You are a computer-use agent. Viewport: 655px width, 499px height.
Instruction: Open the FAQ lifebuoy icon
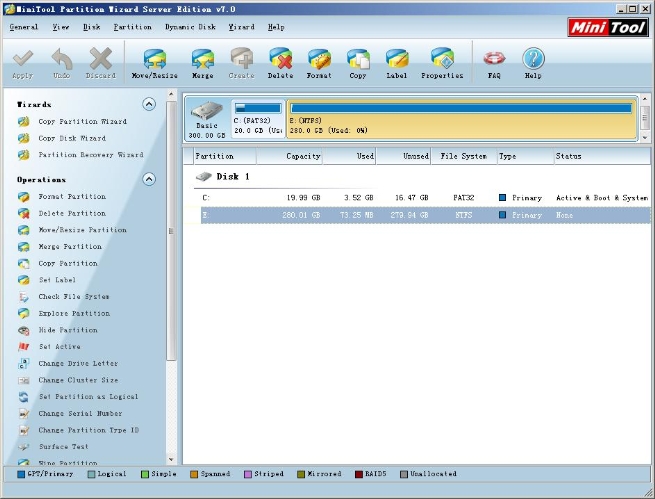click(x=494, y=58)
